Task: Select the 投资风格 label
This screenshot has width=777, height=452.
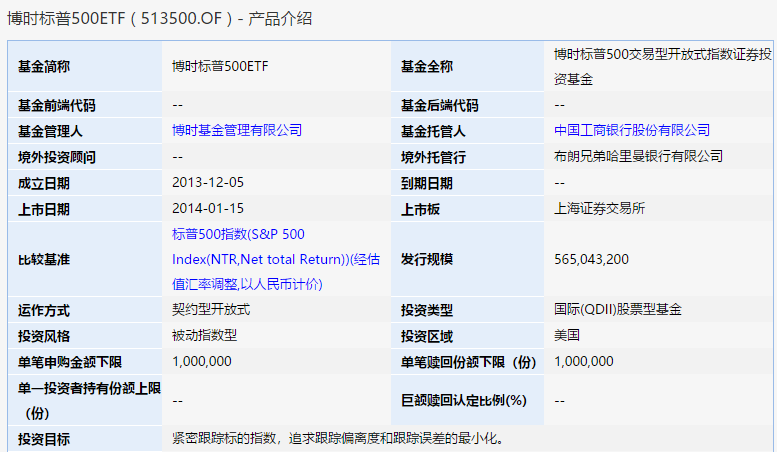Action: pyautogui.click(x=44, y=337)
